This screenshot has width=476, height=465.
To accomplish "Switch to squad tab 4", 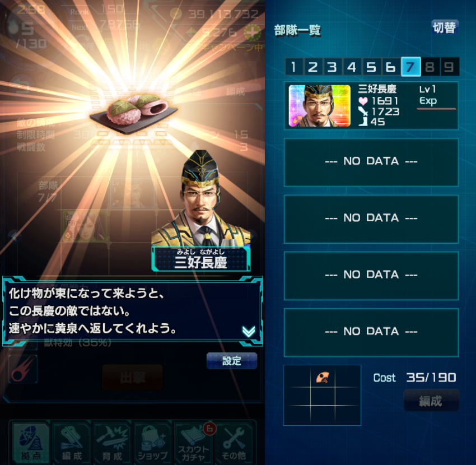I will click(x=352, y=67).
